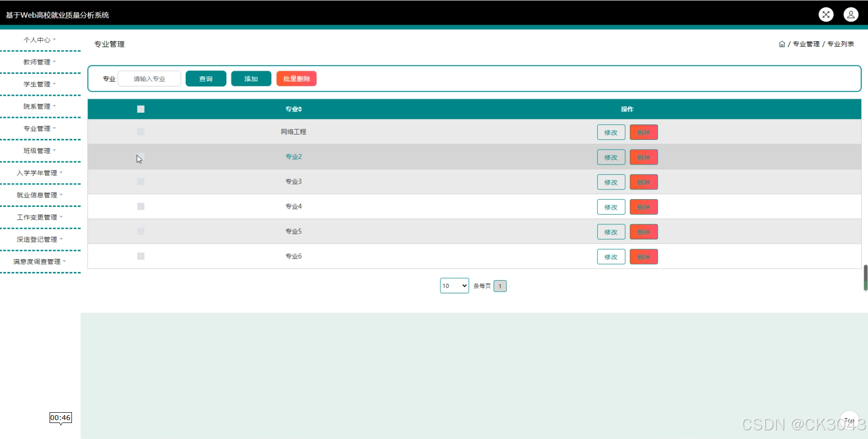Click the vertical scrollbar thumb on right edge
868x439 pixels.
pyautogui.click(x=866, y=278)
